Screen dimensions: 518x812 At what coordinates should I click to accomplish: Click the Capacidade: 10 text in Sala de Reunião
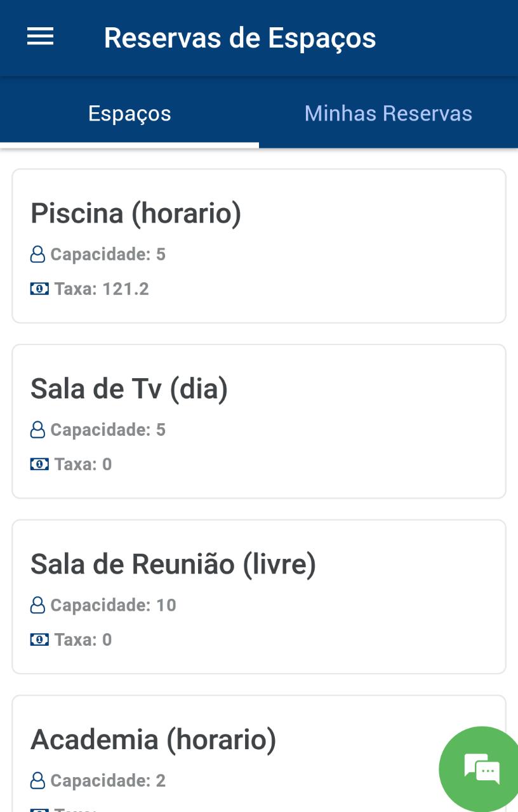[114, 605]
